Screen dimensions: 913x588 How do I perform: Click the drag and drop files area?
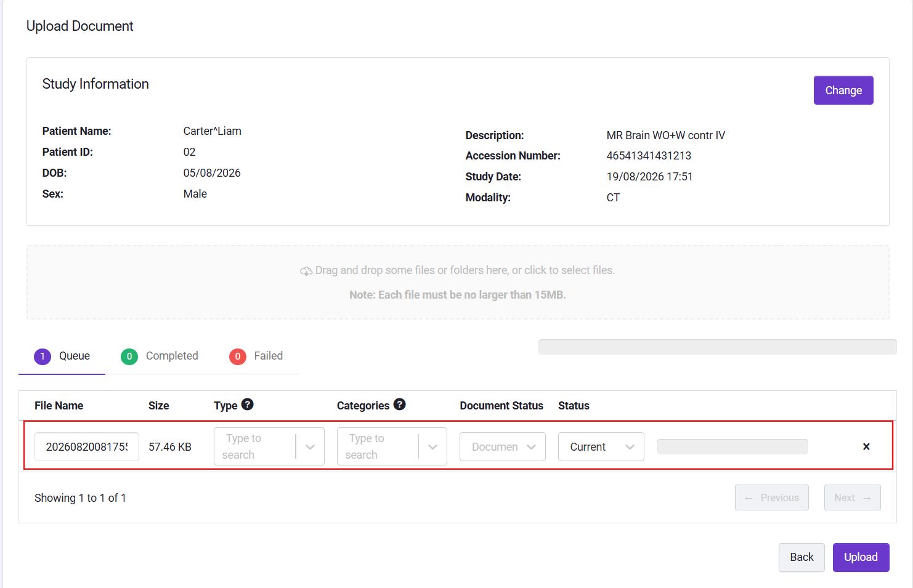458,283
